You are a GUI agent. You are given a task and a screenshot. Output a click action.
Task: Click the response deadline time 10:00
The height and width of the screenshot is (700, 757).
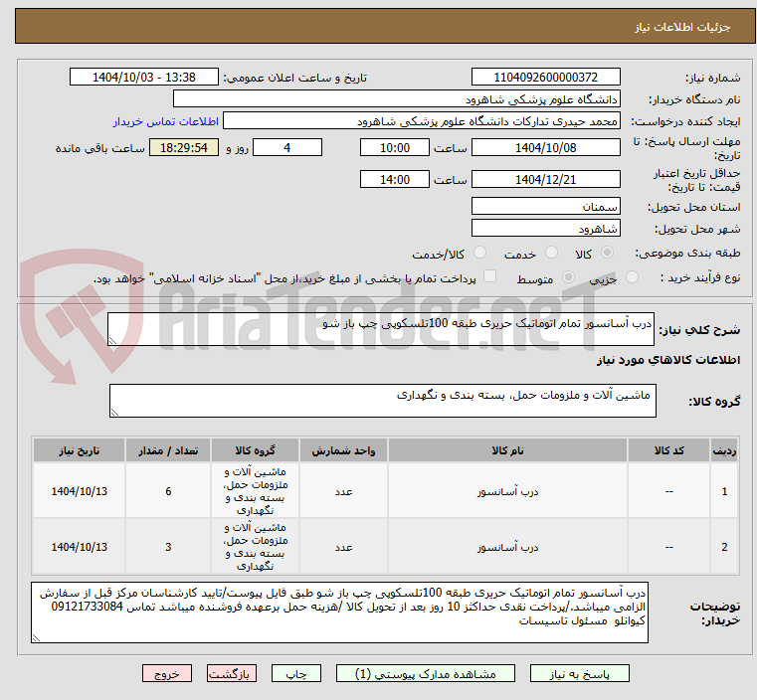(395, 147)
